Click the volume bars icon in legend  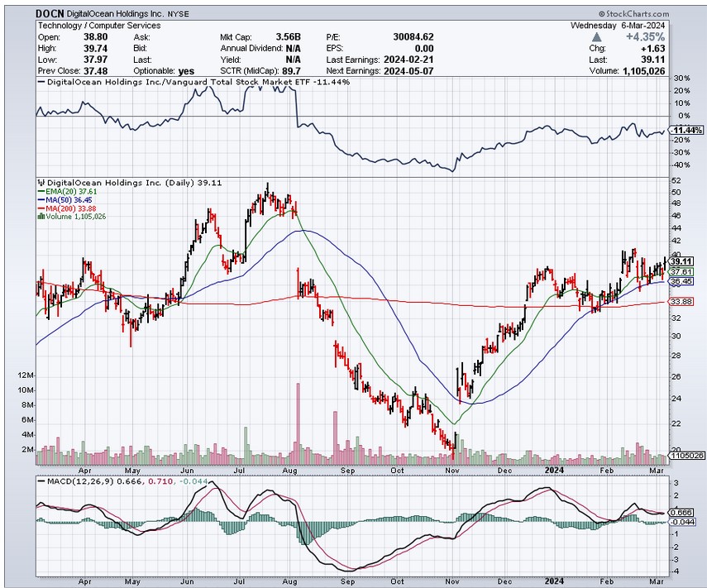tap(39, 217)
